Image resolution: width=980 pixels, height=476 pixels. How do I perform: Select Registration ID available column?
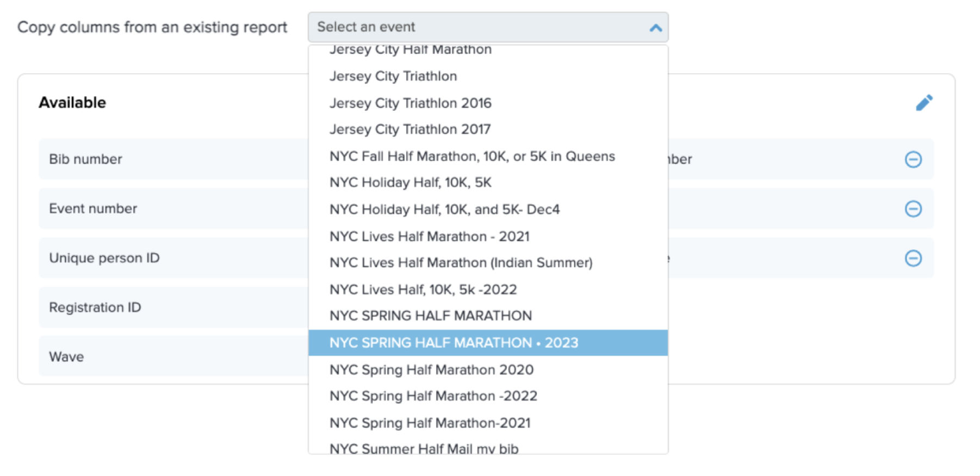tap(95, 308)
